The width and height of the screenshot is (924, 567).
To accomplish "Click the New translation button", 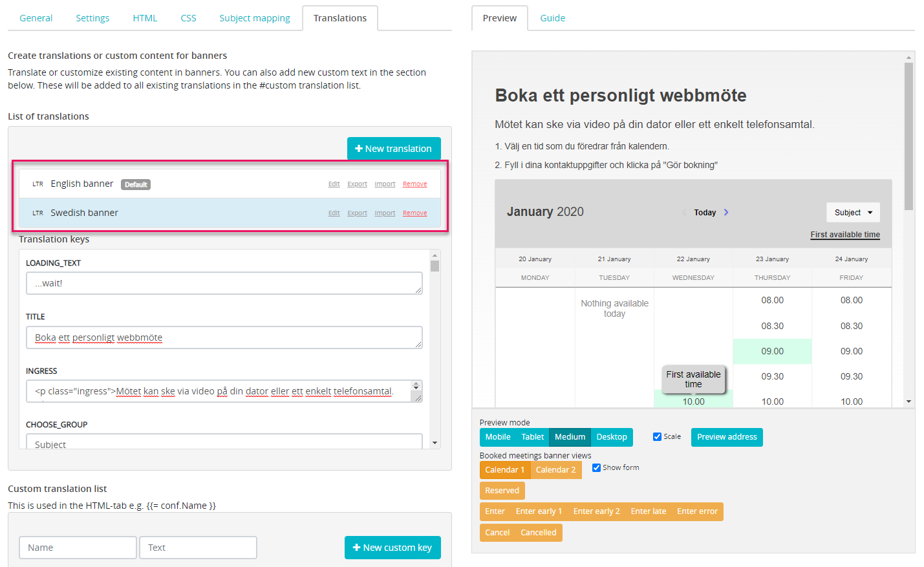I will pos(393,149).
